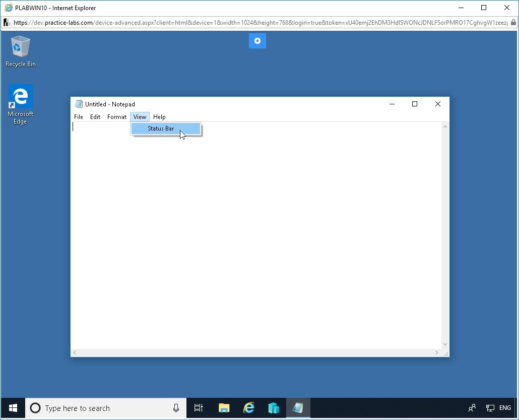Click the Cortana circle icon

pos(35,408)
